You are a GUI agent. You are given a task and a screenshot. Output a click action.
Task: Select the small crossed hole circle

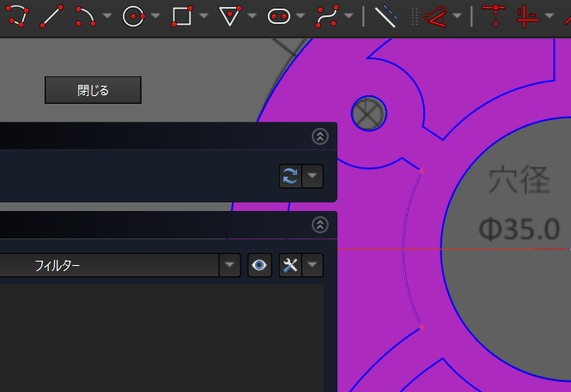[369, 113]
